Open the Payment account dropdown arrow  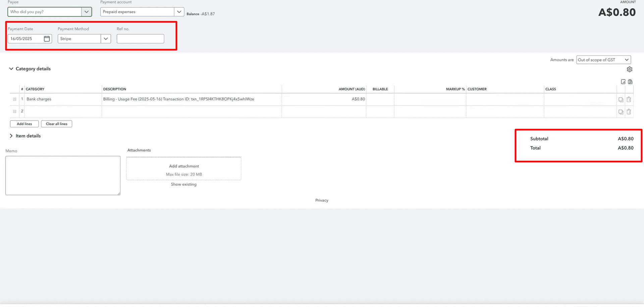coord(179,12)
